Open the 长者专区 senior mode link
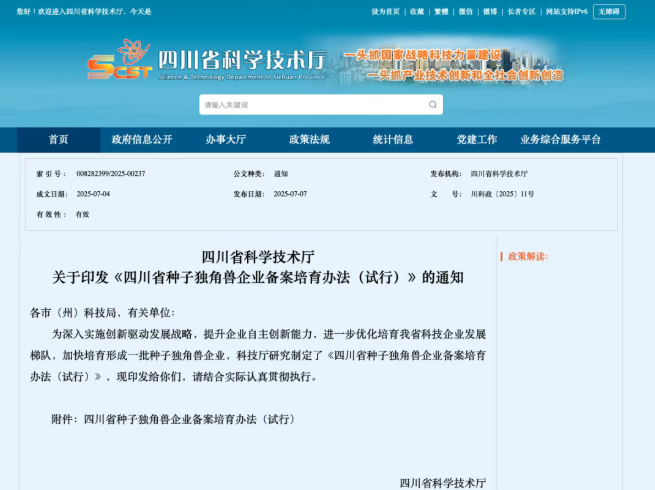The width and height of the screenshot is (655, 490). pos(521,12)
